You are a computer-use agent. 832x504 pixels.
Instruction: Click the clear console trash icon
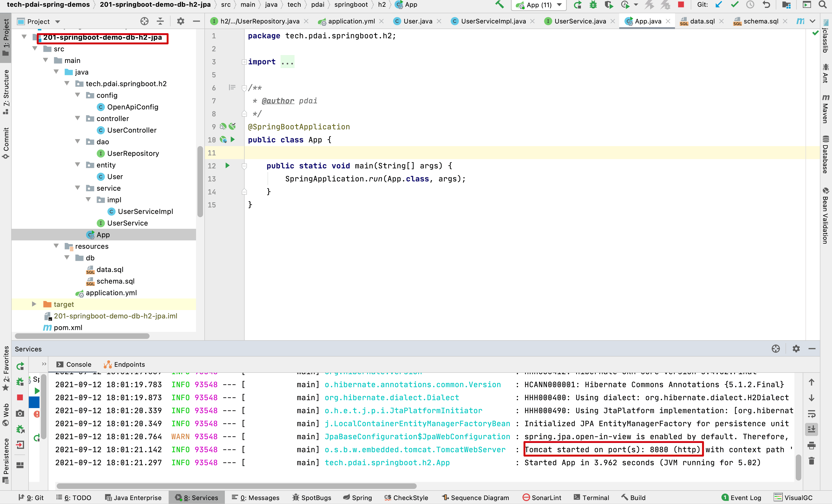coord(811,461)
